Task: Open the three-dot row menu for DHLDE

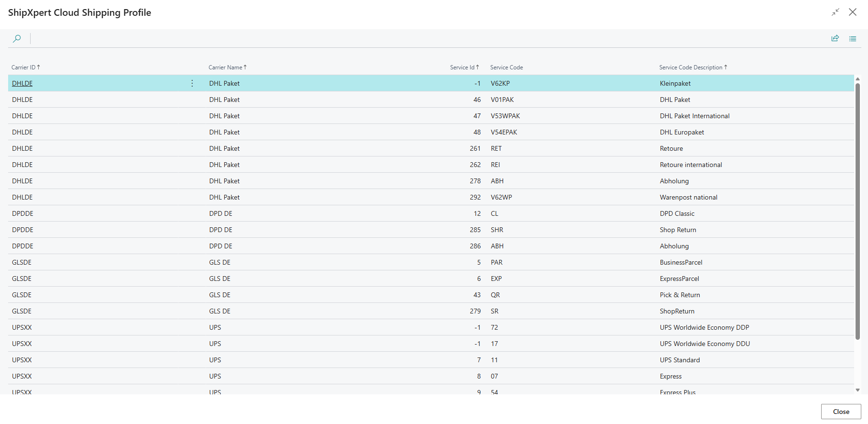Action: coord(192,83)
